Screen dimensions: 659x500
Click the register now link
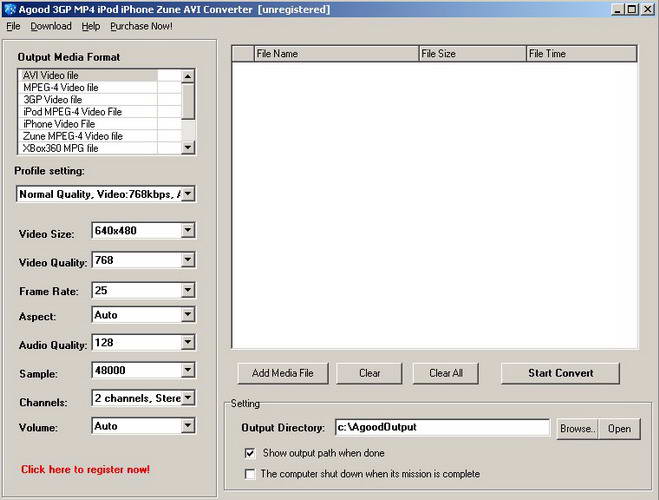85,469
